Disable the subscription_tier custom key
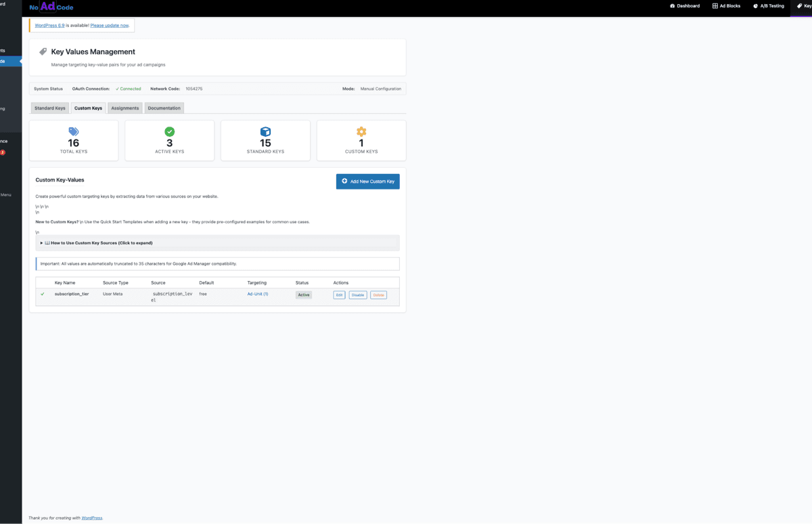The height and width of the screenshot is (524, 812). point(357,294)
